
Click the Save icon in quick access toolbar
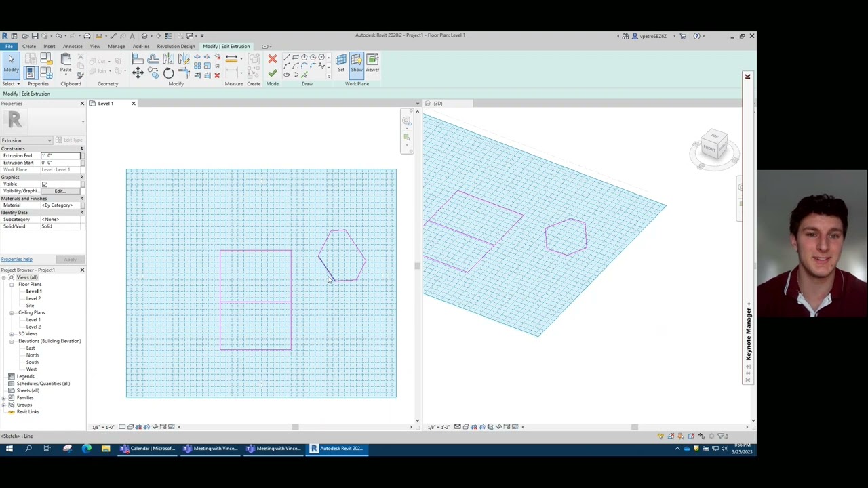(x=35, y=36)
